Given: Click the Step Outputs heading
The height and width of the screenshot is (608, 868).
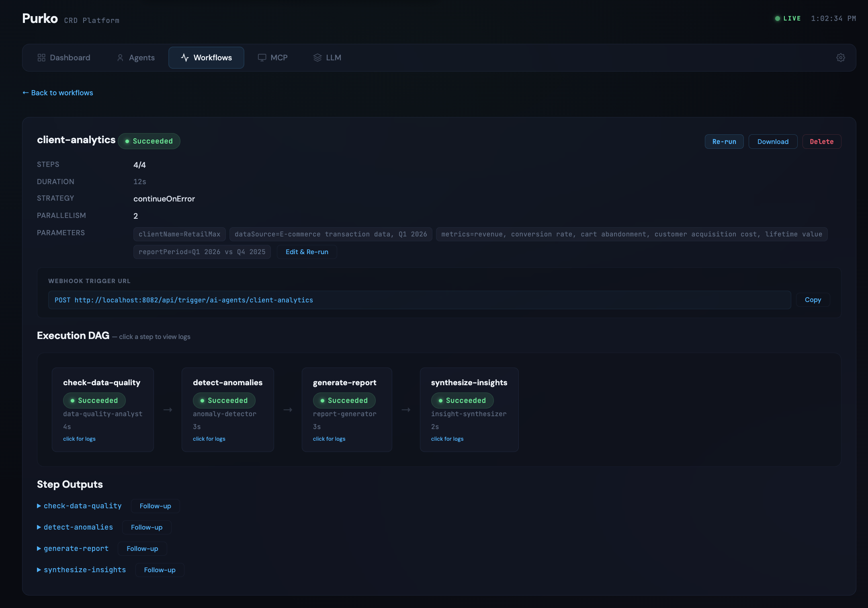Looking at the screenshot, I should 70,485.
